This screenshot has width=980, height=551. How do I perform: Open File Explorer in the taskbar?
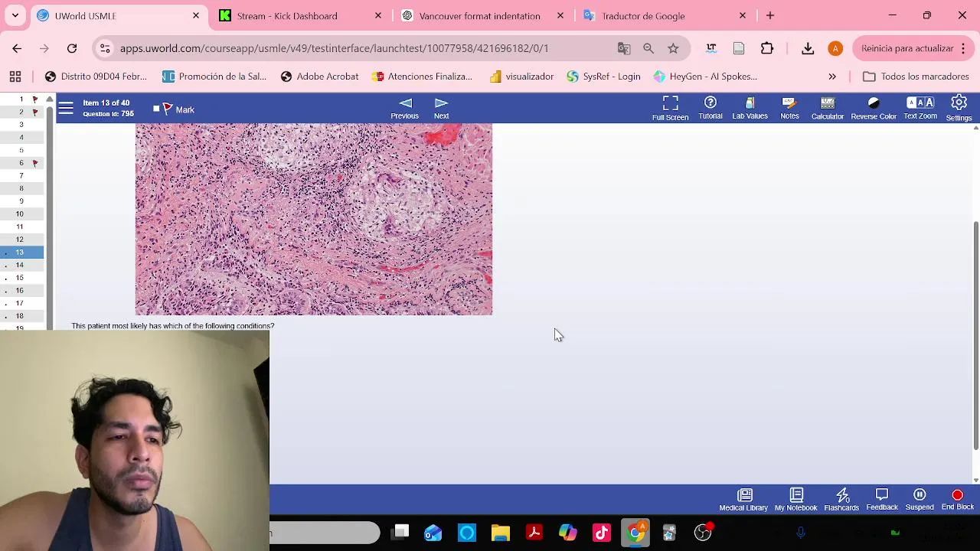tap(501, 533)
